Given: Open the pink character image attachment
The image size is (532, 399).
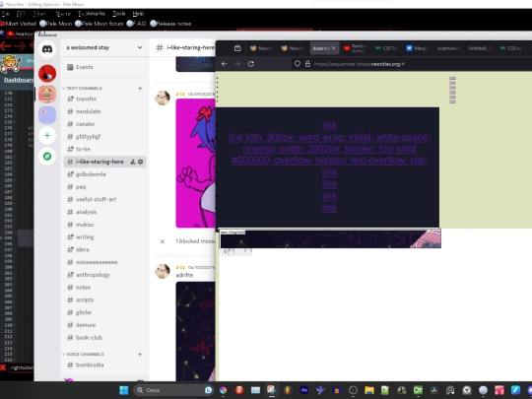Looking at the screenshot, I should tap(195, 164).
